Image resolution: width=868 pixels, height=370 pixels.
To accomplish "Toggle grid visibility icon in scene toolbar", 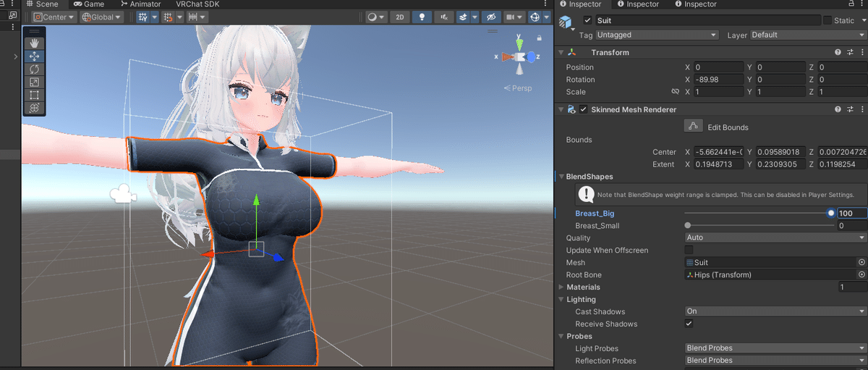I will [x=142, y=17].
